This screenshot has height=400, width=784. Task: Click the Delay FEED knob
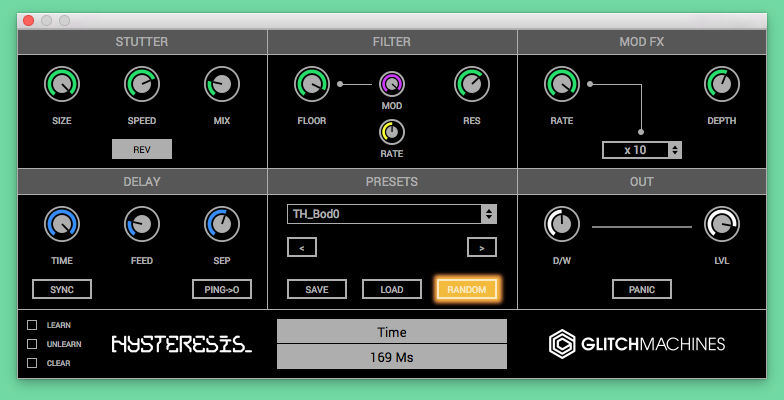(x=142, y=224)
